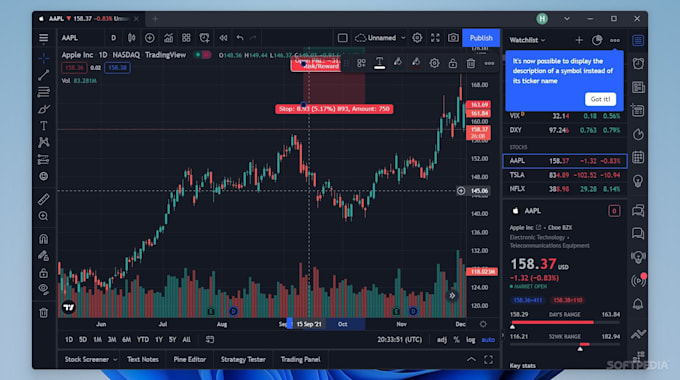Open candlestick chart style selector
This screenshot has width=680, height=380.
[x=131, y=38]
